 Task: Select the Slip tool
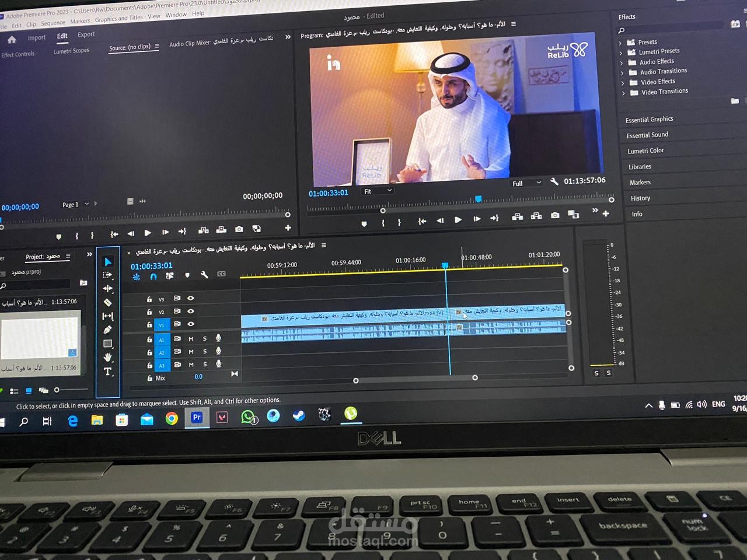click(x=108, y=316)
